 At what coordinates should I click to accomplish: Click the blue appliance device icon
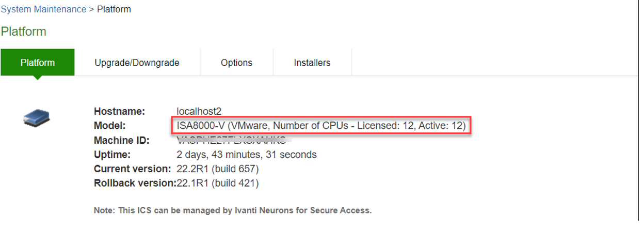coord(36,118)
